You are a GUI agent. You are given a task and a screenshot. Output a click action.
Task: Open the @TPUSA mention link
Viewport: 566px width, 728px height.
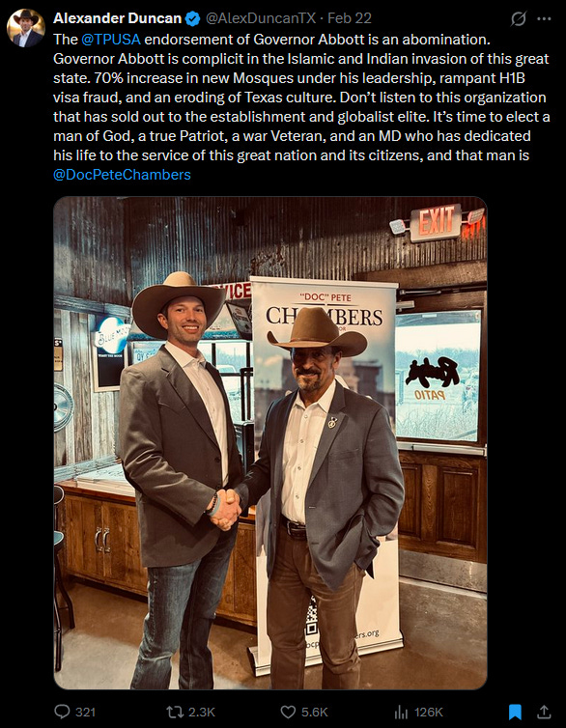tap(110, 40)
